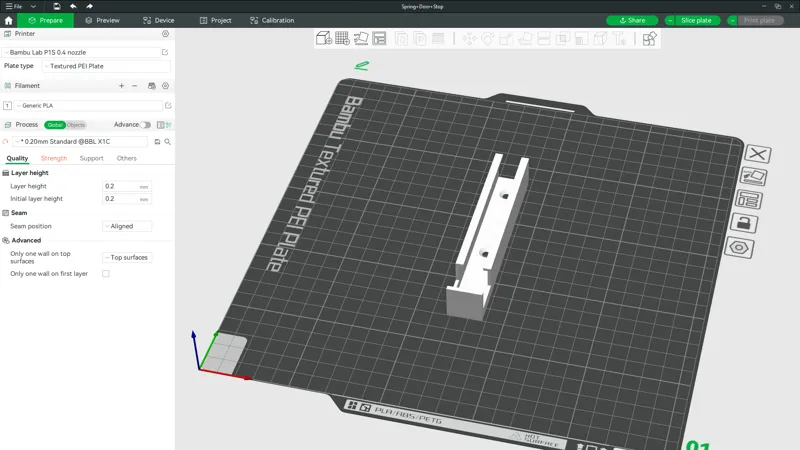Click the Printer settings gear icon
Image resolution: width=800 pixels, height=450 pixels.
tap(165, 34)
